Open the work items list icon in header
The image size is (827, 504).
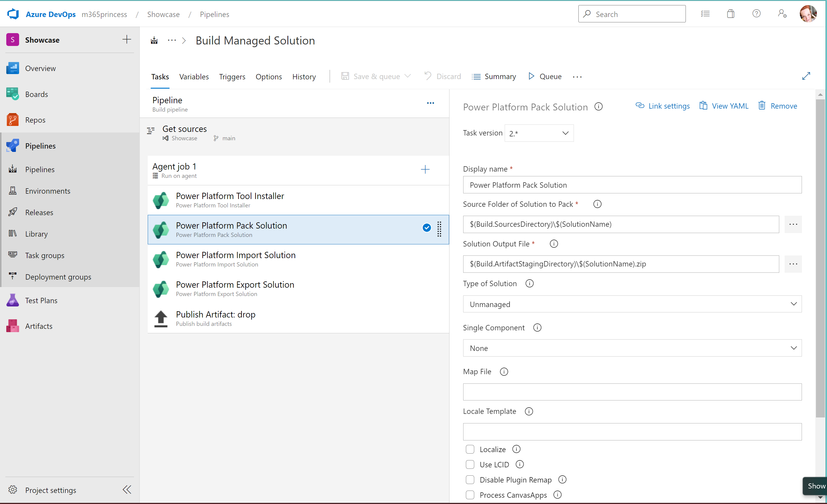point(705,14)
